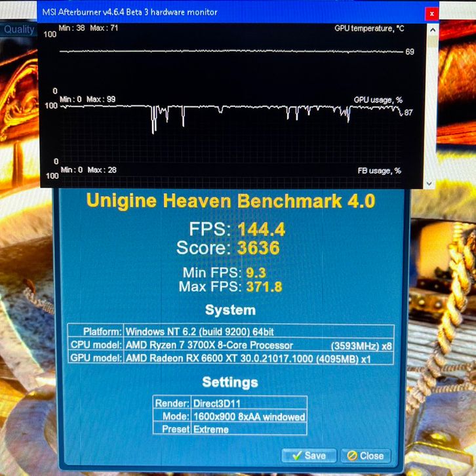476x476 pixels.
Task: Select the Render Direct3D11 field
Action: click(248, 403)
